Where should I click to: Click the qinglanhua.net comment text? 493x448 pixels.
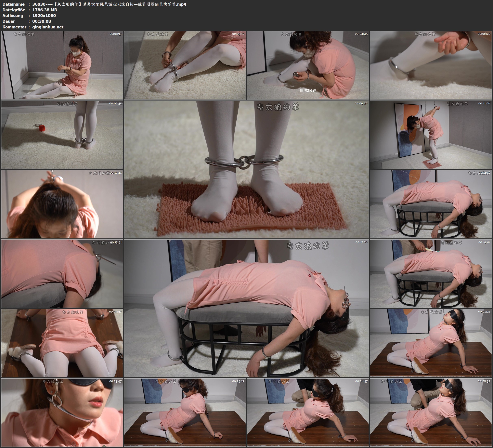48,27
